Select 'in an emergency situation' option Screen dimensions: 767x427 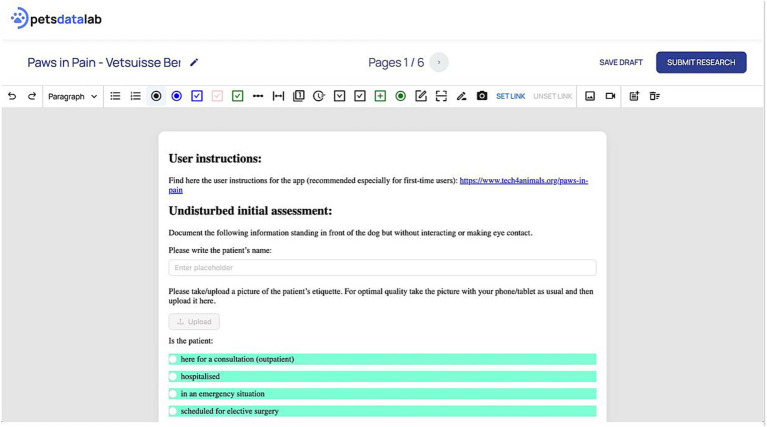pyautogui.click(x=173, y=394)
